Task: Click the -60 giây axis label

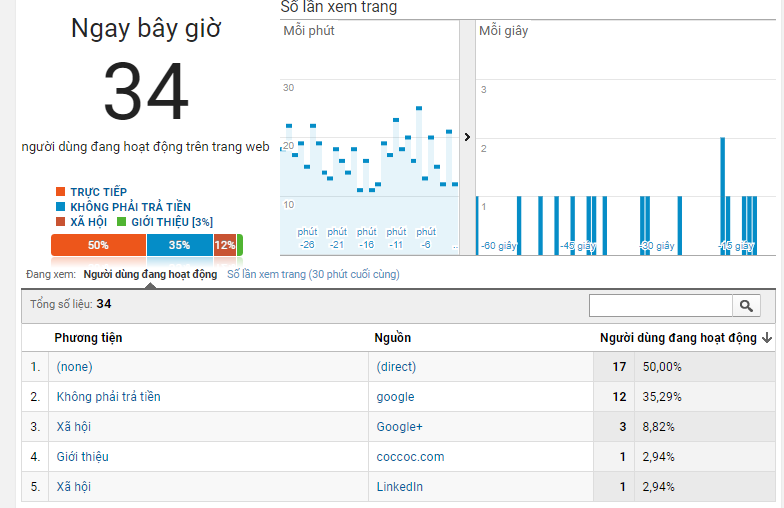Action: [498, 246]
